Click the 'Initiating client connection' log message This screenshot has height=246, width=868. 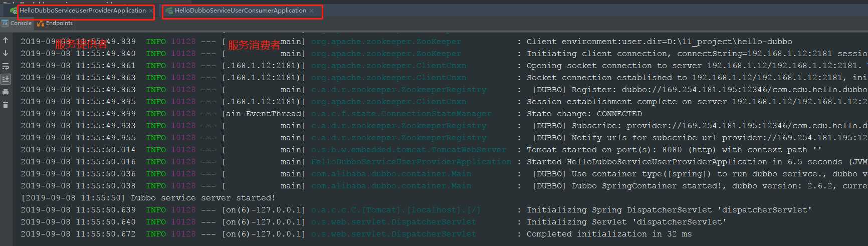pyautogui.click(x=697, y=54)
